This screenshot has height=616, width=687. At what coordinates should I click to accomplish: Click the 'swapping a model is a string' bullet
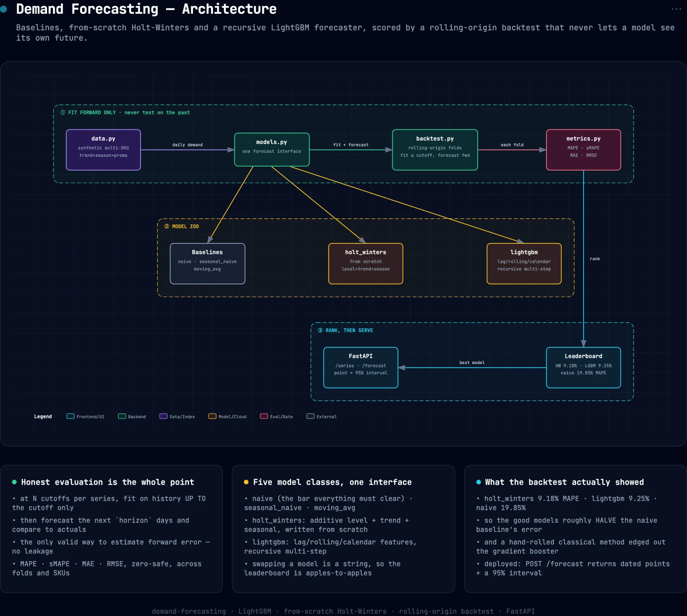(x=323, y=568)
